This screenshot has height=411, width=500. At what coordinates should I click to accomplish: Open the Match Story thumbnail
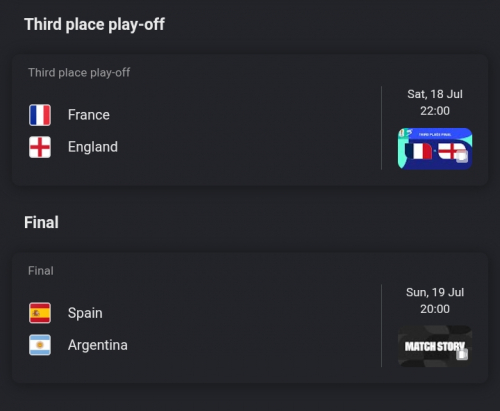coord(435,346)
